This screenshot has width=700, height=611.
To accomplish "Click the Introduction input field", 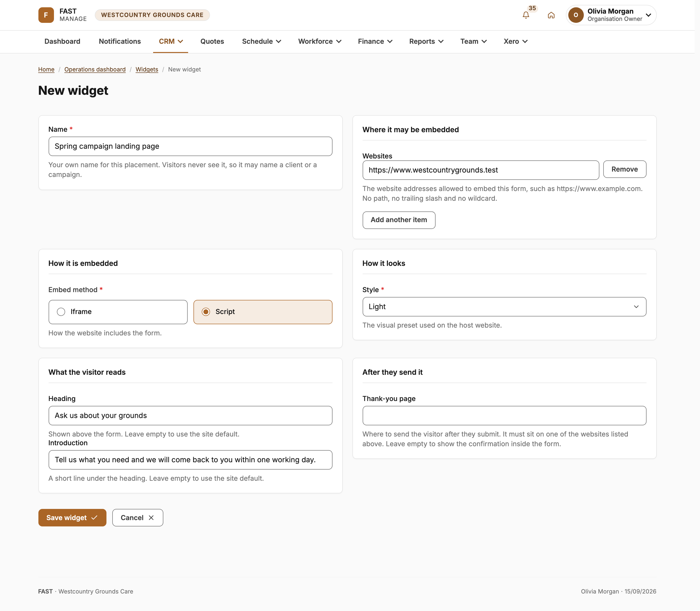I will [x=190, y=460].
